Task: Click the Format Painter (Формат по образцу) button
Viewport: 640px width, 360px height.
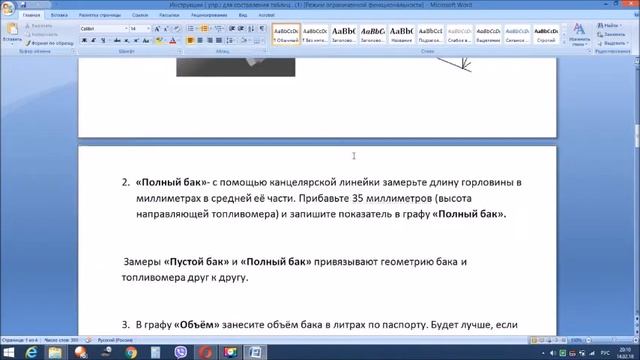Action: (x=49, y=43)
